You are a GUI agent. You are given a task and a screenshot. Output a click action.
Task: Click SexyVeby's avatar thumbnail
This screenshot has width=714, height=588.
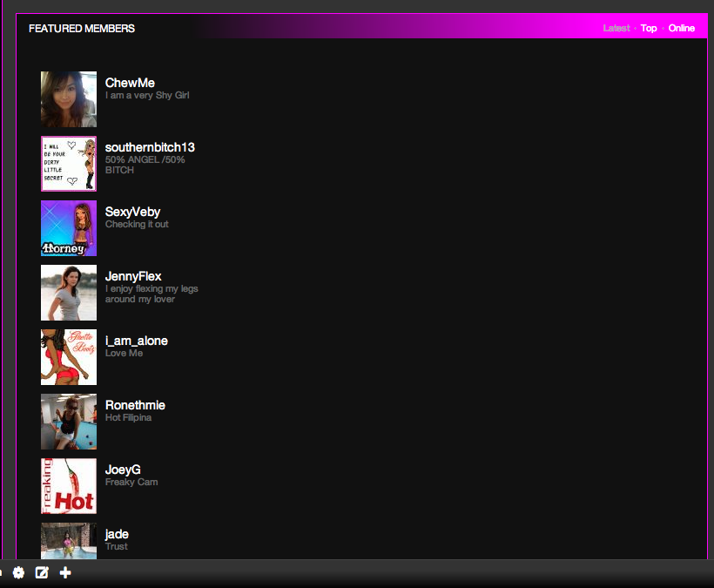69,228
